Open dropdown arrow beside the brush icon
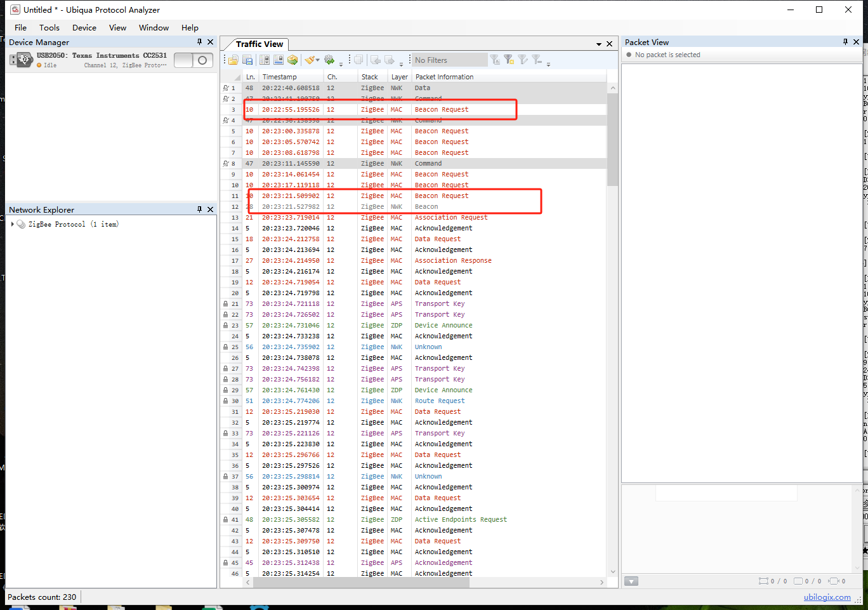This screenshot has width=868, height=610. click(318, 60)
